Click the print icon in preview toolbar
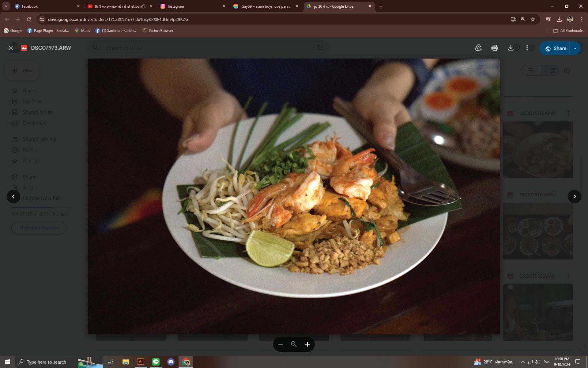This screenshot has height=368, width=588. (x=494, y=48)
